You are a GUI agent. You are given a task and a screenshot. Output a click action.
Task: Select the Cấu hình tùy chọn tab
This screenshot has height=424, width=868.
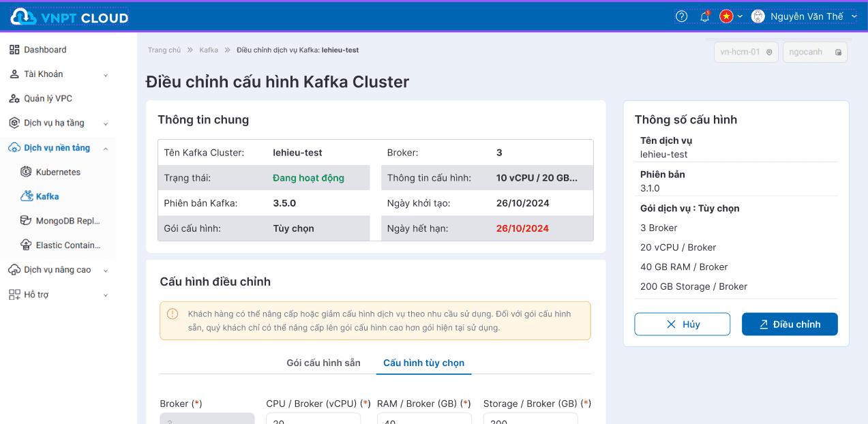[x=423, y=363]
